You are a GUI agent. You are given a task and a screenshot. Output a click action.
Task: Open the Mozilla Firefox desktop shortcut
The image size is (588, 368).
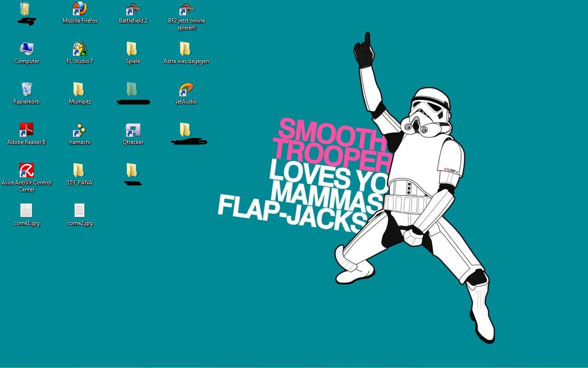tap(80, 13)
